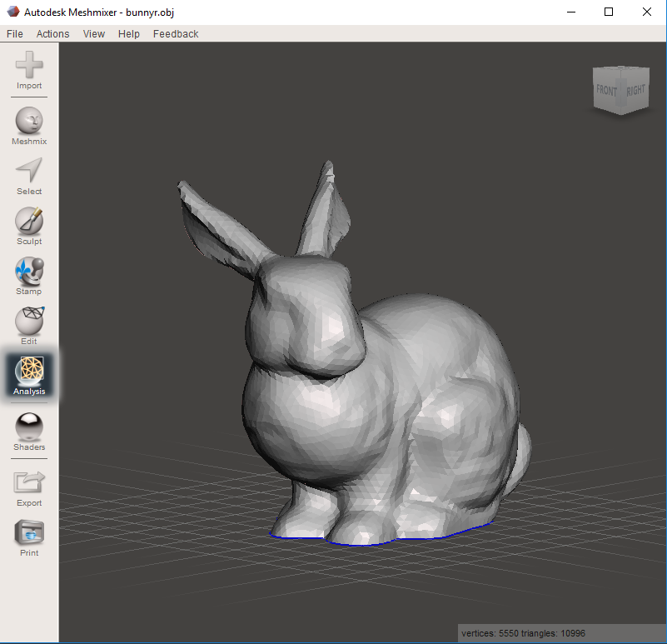667x644 pixels.
Task: Click the RIGHT face of view cube
Action: pyautogui.click(x=635, y=90)
